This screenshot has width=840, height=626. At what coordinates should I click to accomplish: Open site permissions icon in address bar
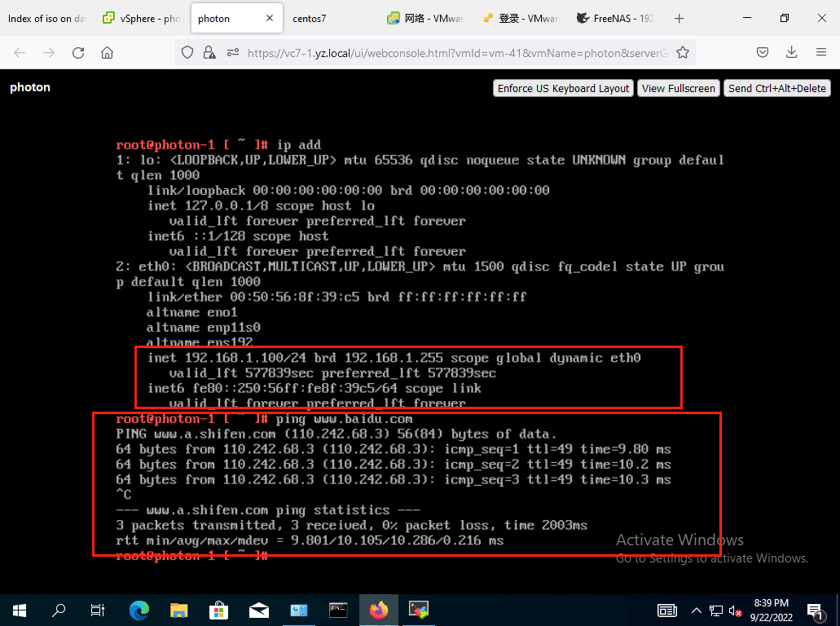(233, 52)
